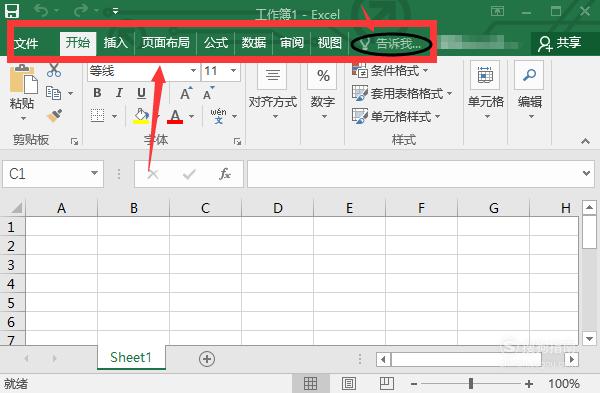Click the Enter checkmark formula icon
Viewport: 600px width, 393px height.
(189, 174)
